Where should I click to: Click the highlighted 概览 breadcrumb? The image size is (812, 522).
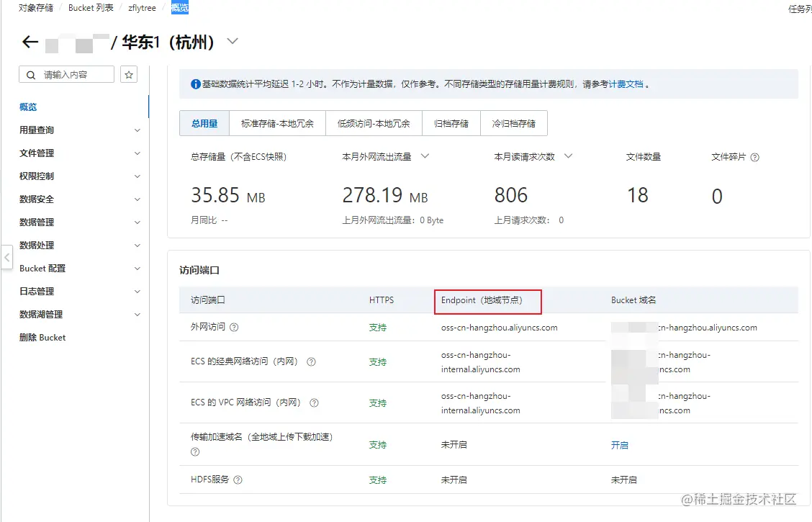[x=180, y=8]
